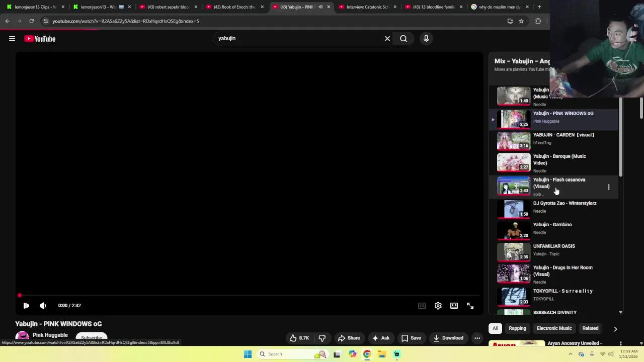Switch to theater mode

click(x=454, y=305)
